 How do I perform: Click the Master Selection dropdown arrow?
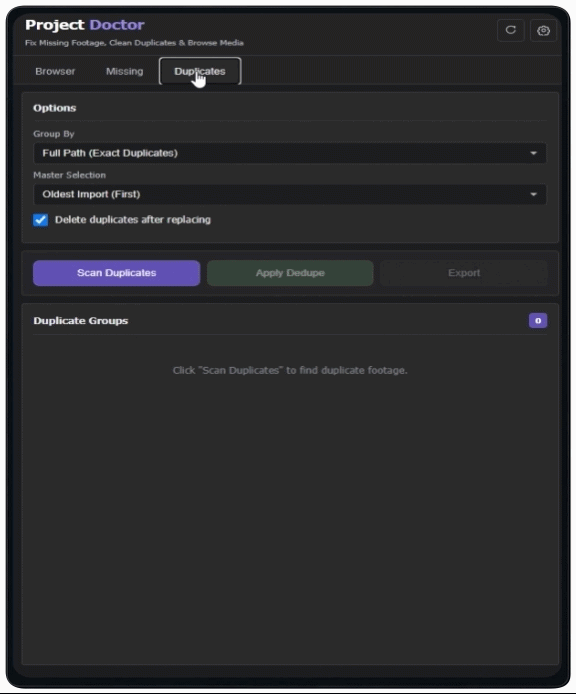(x=533, y=194)
